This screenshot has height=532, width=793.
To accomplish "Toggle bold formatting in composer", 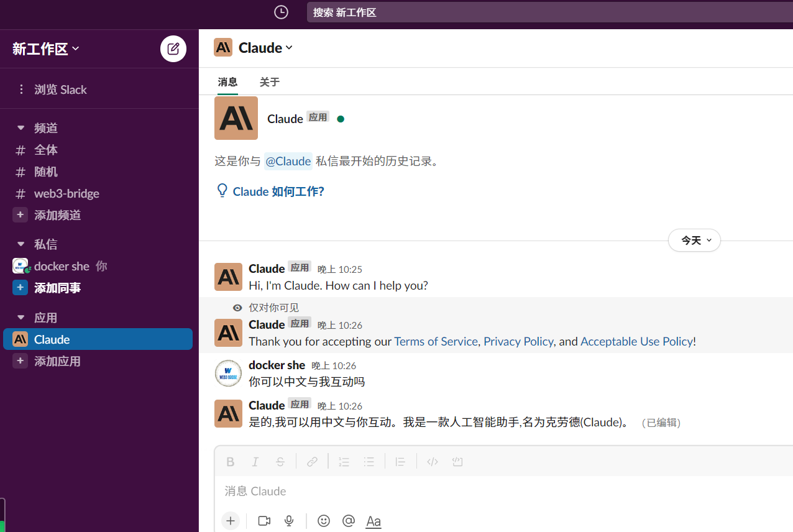I will coord(231,462).
